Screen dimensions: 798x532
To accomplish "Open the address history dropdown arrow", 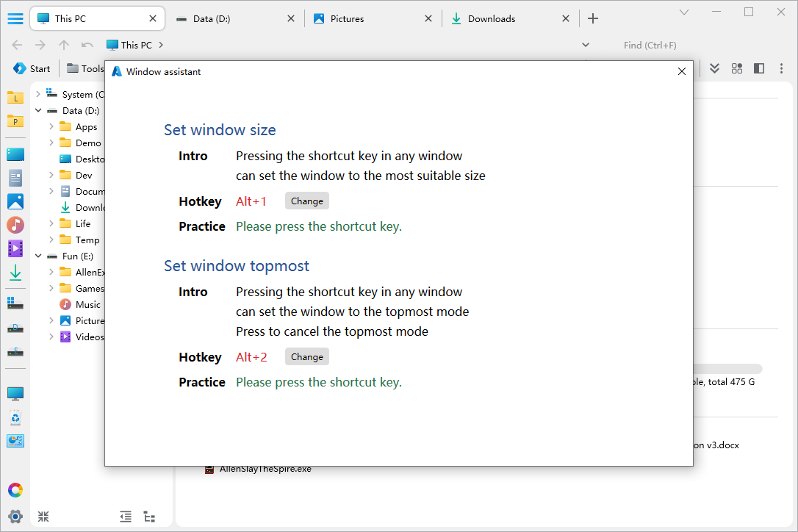I will pos(586,45).
